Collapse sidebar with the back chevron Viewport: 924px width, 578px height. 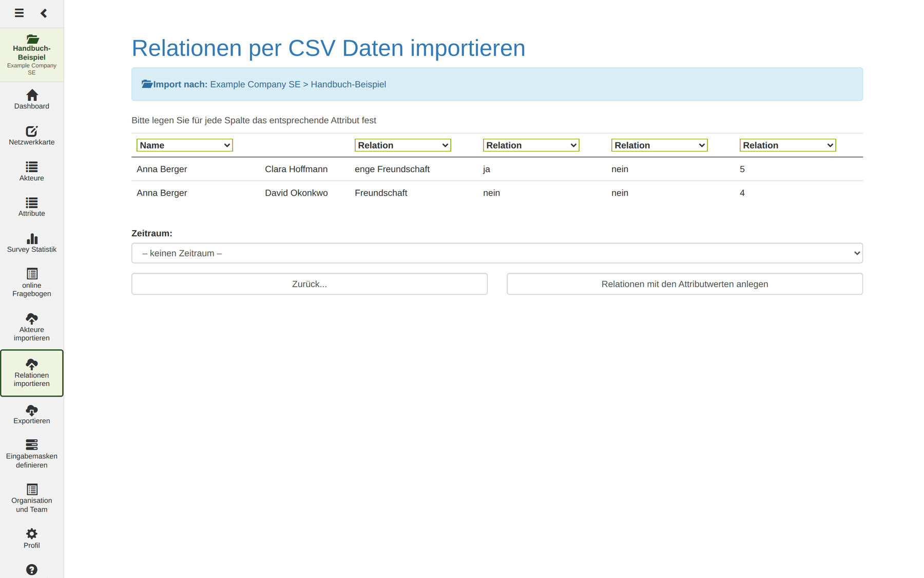(x=44, y=13)
